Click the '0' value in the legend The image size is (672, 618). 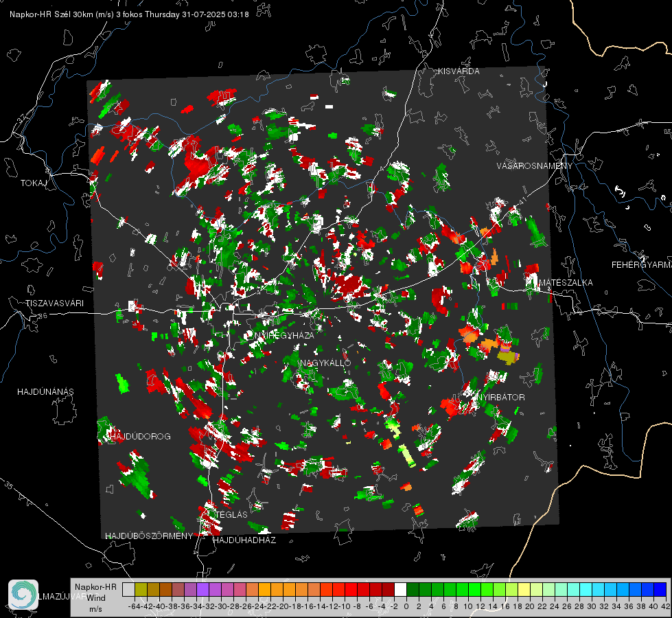406,606
